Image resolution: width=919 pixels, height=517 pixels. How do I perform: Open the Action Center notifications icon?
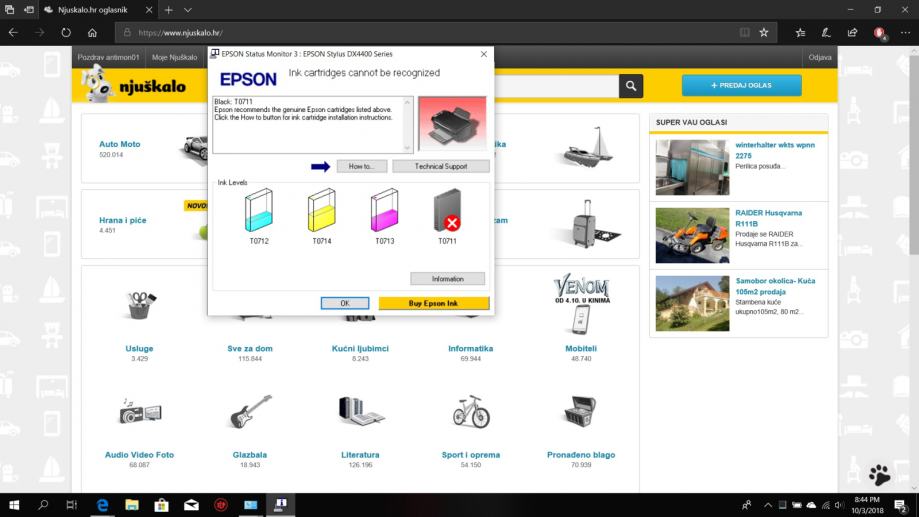point(901,505)
